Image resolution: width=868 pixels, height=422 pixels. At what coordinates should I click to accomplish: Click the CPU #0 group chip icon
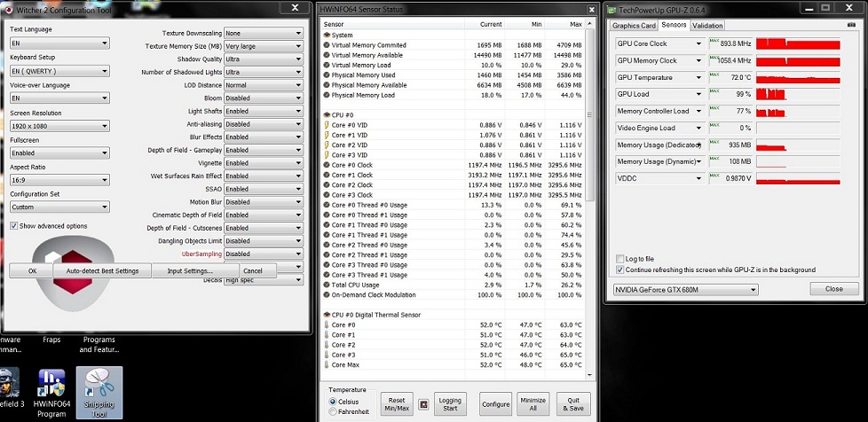coord(327,115)
